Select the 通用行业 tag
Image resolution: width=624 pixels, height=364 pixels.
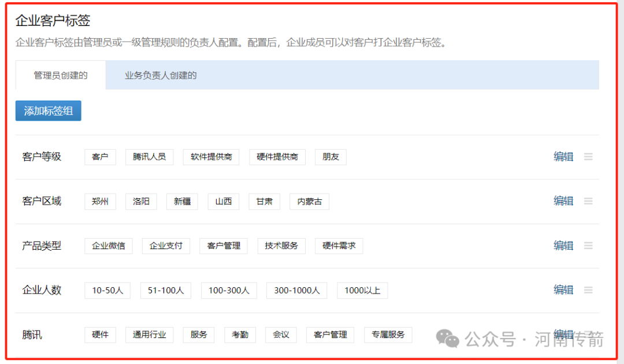(149, 335)
